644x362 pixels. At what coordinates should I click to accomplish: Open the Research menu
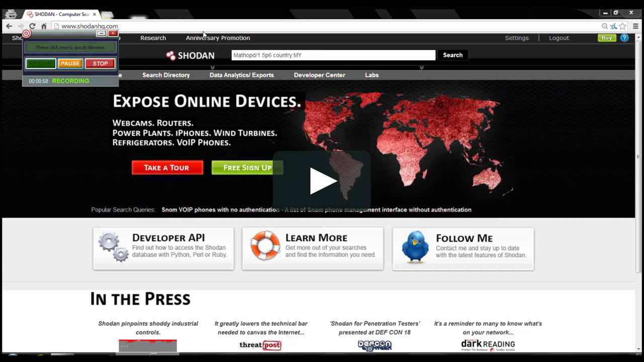point(153,38)
